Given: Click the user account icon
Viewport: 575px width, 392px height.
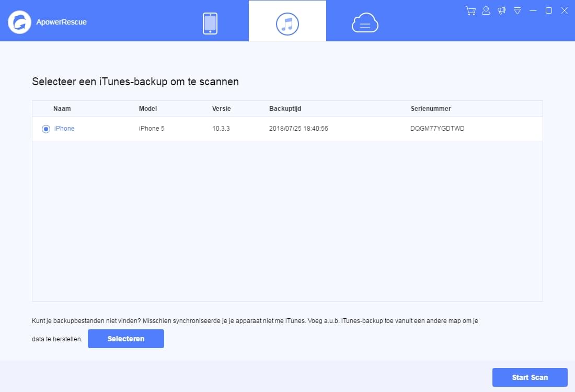Looking at the screenshot, I should click(486, 10).
